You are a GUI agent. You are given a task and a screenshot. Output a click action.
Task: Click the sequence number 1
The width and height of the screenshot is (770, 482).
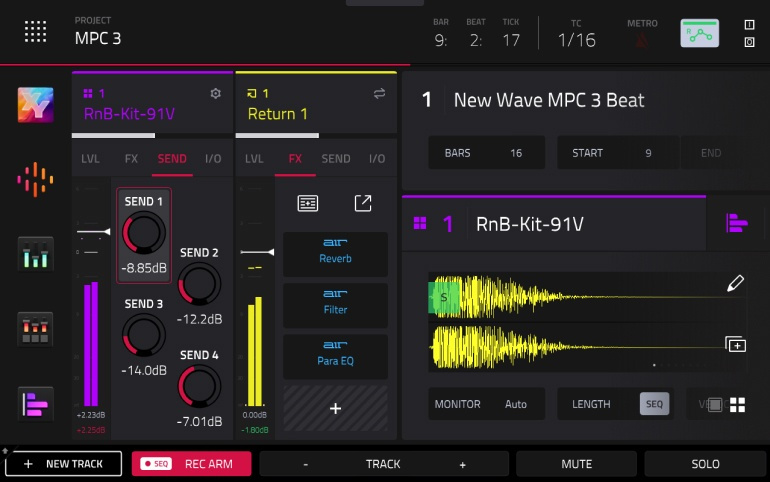[426, 100]
